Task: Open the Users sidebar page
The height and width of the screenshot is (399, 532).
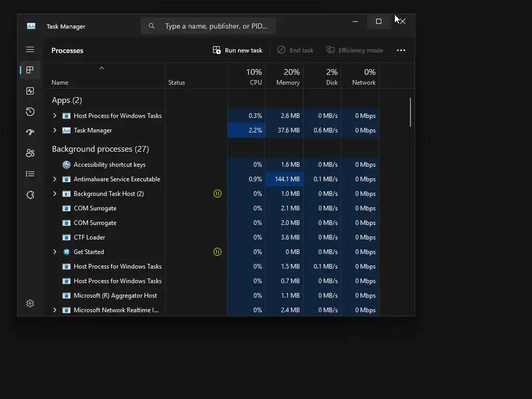Action: coord(30,153)
